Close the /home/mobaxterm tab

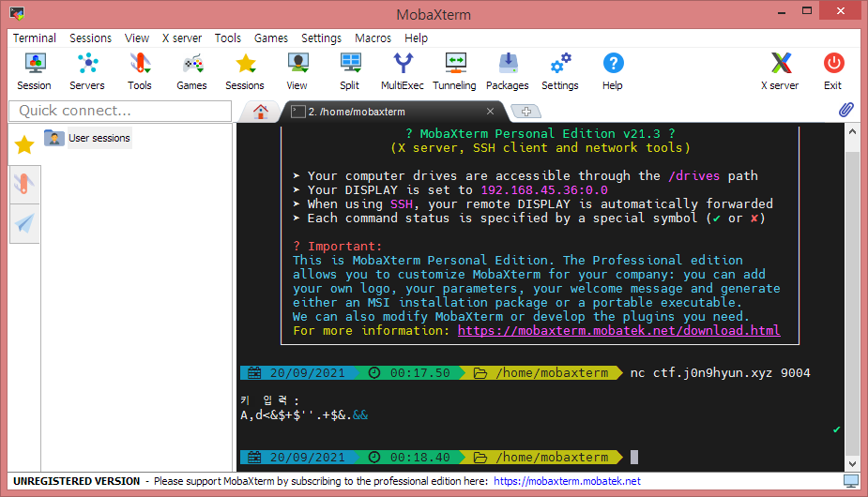pos(490,112)
